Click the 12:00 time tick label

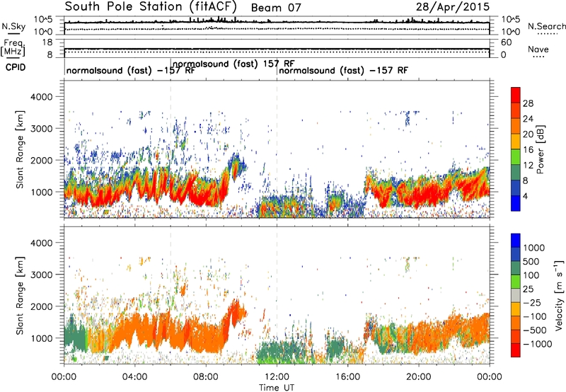point(277,377)
